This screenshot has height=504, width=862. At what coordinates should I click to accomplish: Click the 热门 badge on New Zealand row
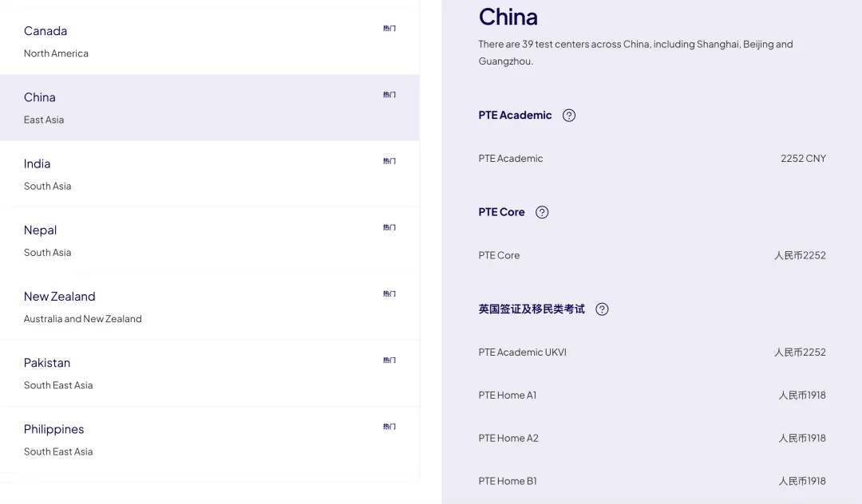(x=389, y=293)
